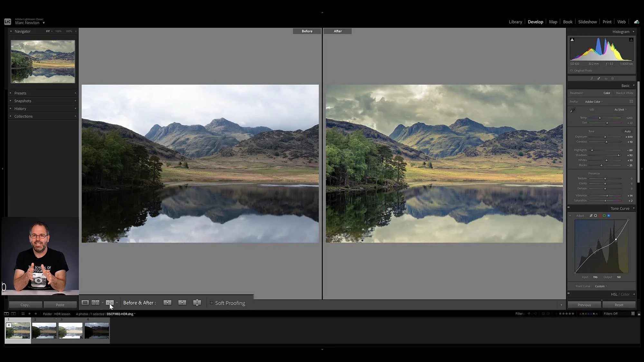Switch to the Library module
Screen dimensions: 644x362
[515, 22]
